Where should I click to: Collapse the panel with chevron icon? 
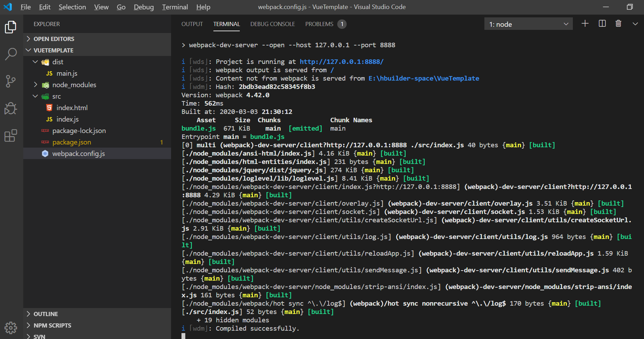pos(635,24)
